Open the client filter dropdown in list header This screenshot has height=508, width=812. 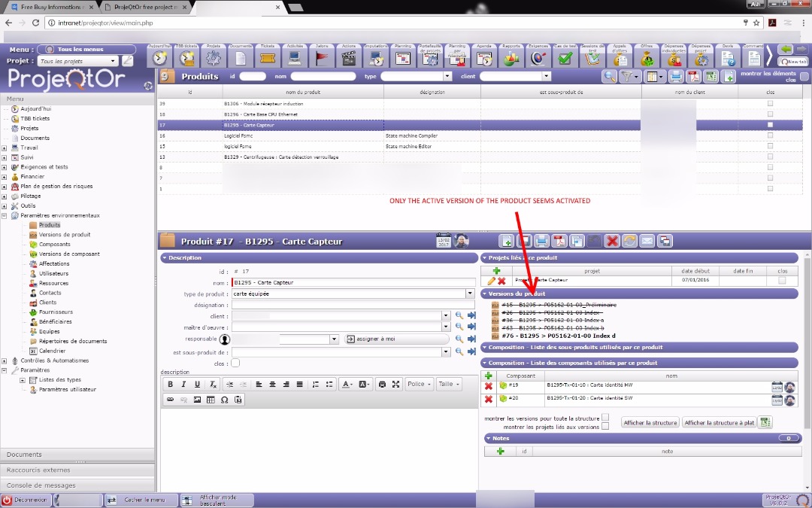coord(546,76)
